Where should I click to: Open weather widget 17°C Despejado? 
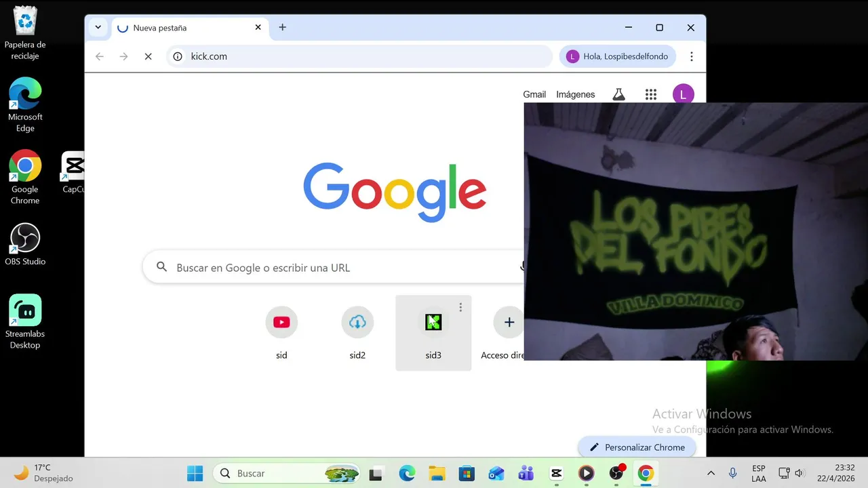[44, 473]
